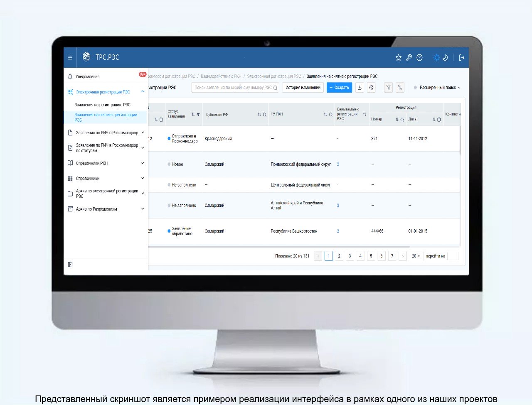The image size is (532, 405).
Task: Open the page size 20 dropdown
Action: [x=416, y=256]
